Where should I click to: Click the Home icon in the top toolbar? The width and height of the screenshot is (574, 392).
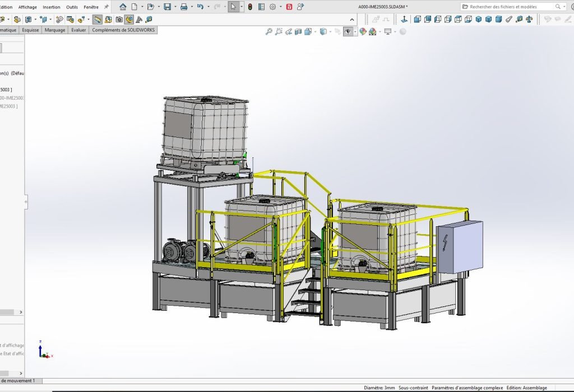pyautogui.click(x=123, y=7)
